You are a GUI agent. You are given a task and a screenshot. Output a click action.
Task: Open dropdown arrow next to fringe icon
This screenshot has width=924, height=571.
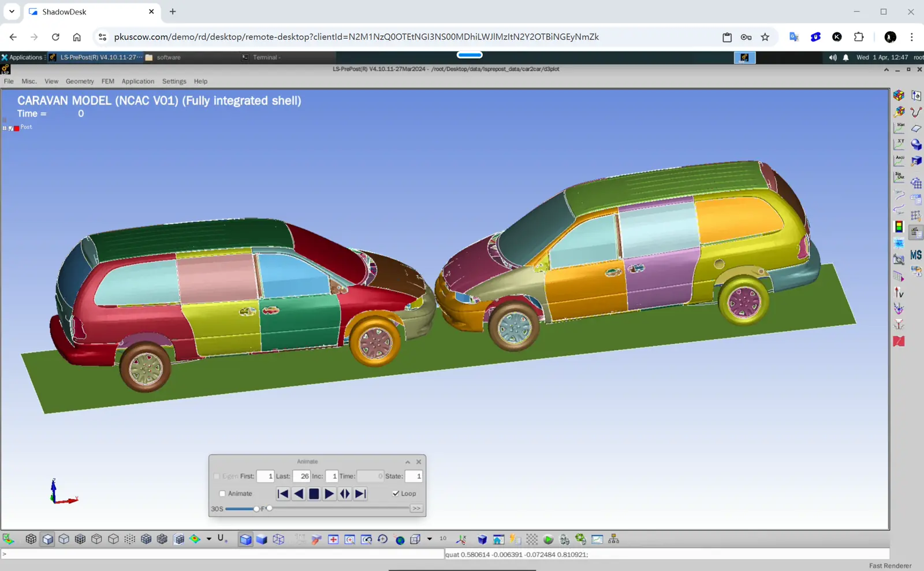coord(208,539)
